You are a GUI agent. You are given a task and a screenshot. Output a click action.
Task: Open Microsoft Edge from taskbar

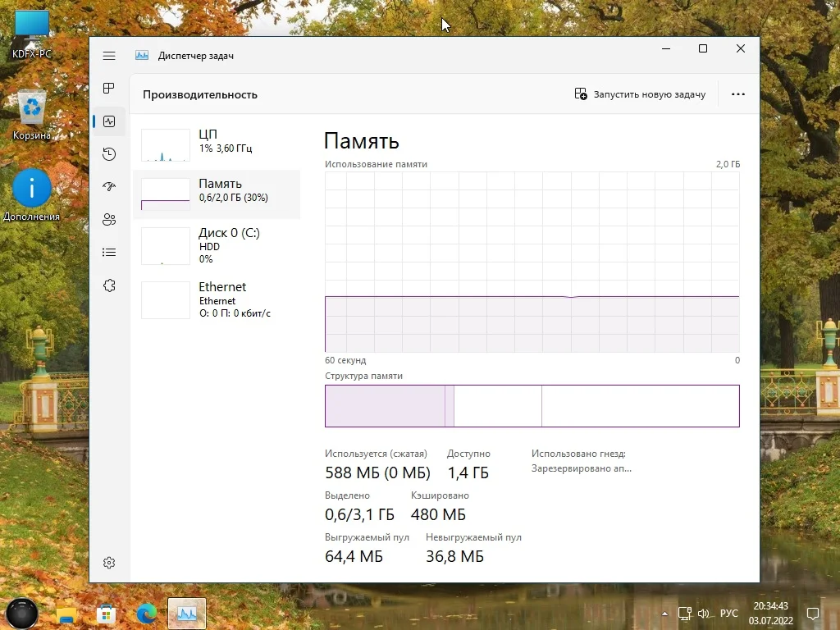[x=146, y=614]
